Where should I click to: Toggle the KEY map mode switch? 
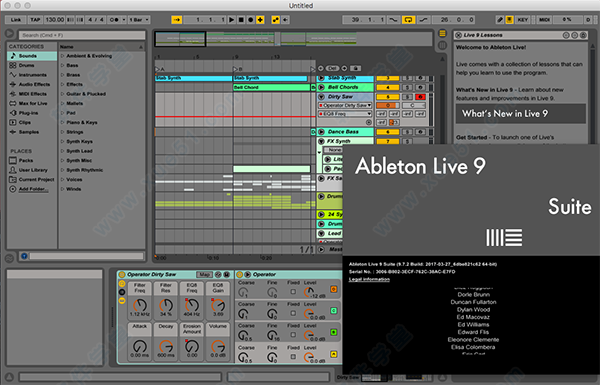pos(523,20)
